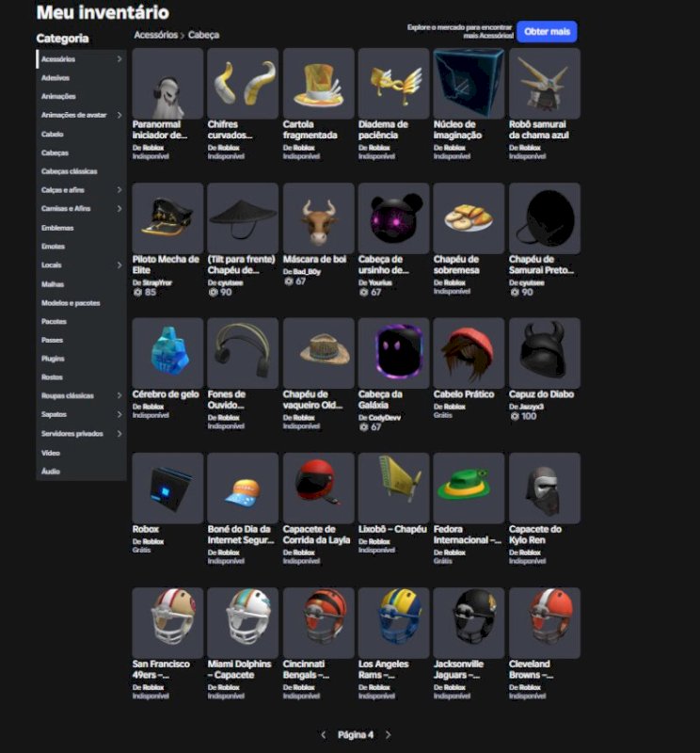Open the Fedora Internacional green hat
This screenshot has height=753, width=700.
coord(469,488)
